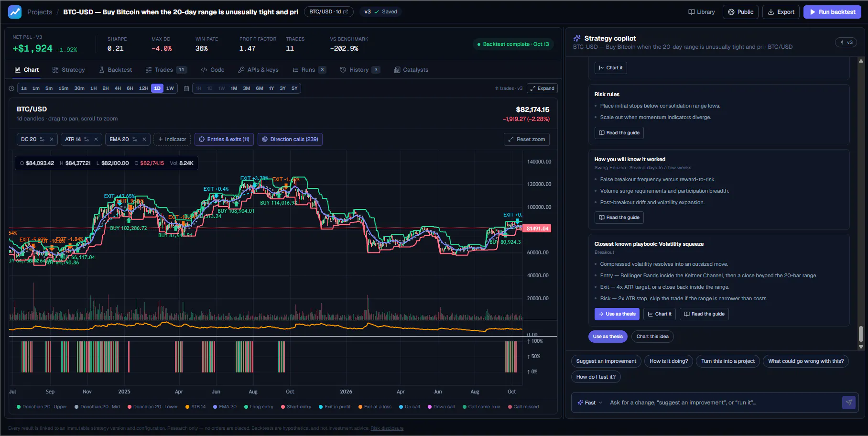Click 'What could go wrong with this?' chip
868x436 pixels.
806,361
